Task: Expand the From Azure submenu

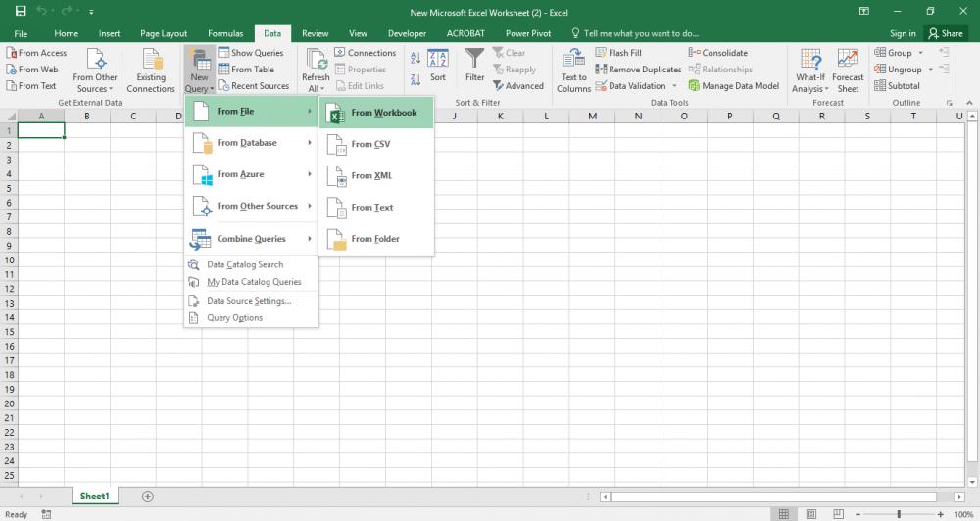Action: [x=251, y=174]
